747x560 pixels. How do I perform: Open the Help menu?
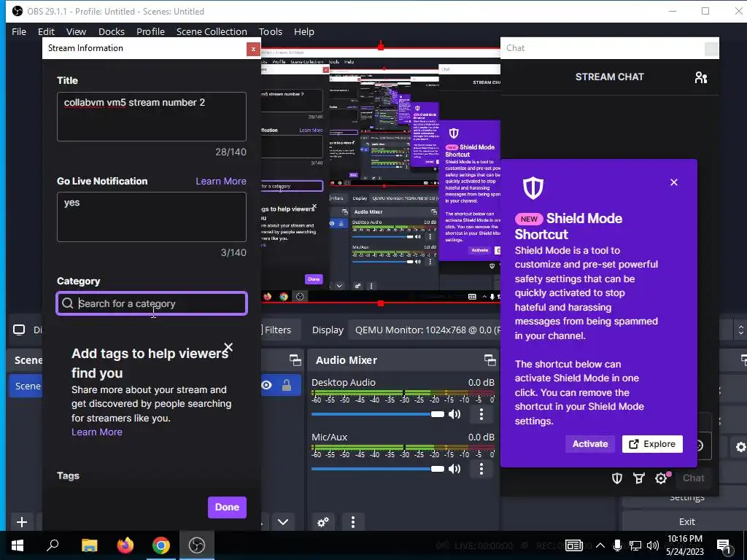pyautogui.click(x=304, y=31)
